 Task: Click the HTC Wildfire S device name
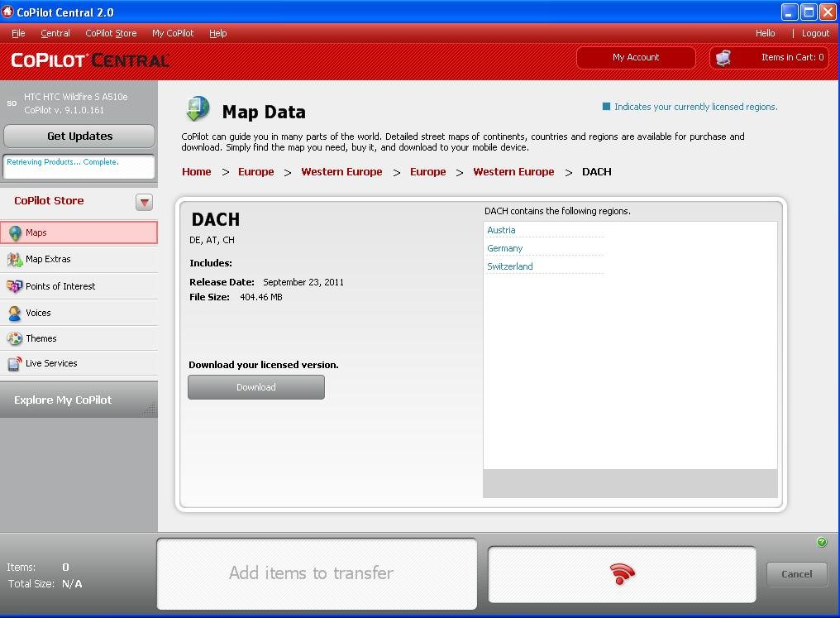click(x=75, y=97)
